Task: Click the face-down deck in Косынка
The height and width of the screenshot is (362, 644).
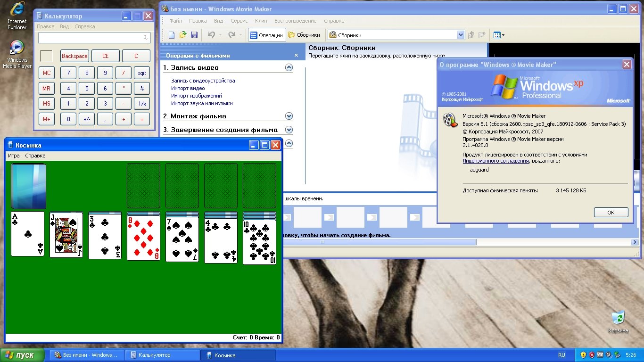Action: 28,186
